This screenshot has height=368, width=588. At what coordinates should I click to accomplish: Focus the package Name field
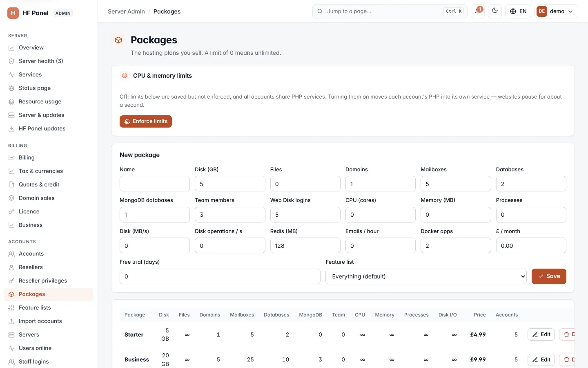(155, 184)
